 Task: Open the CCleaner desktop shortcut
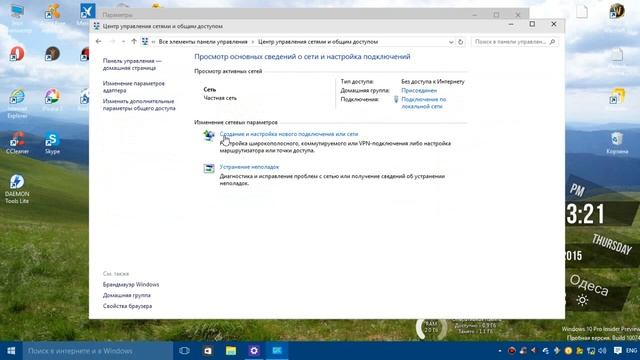pos(17,143)
